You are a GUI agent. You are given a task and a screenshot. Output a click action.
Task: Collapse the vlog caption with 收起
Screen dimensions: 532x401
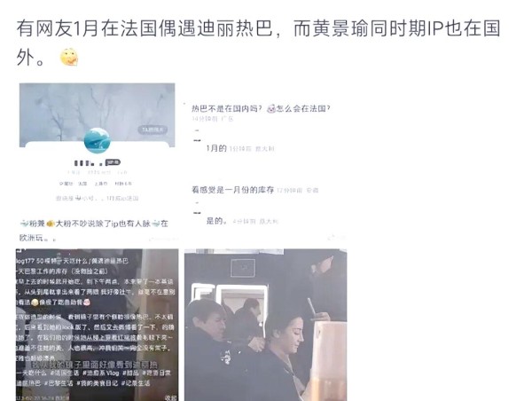(170, 397)
